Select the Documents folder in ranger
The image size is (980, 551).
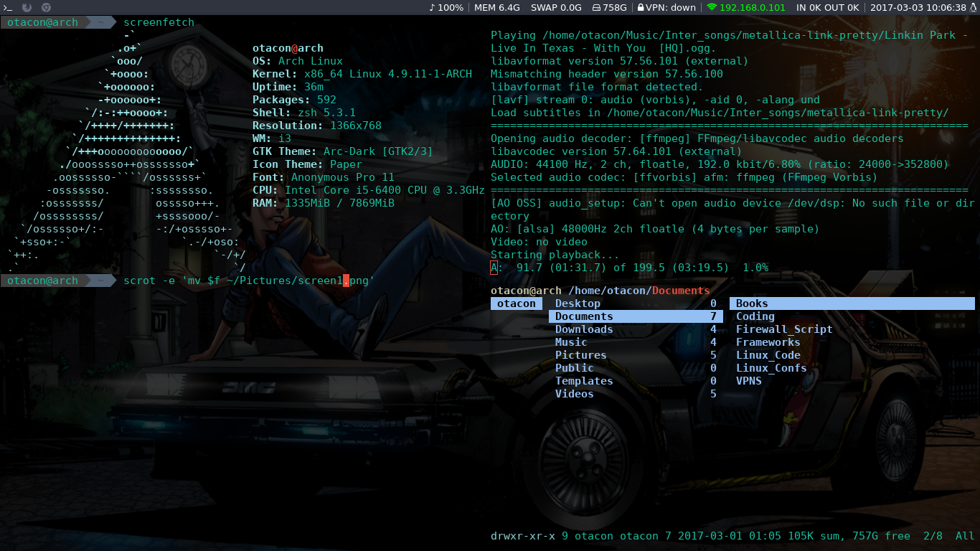636,316
